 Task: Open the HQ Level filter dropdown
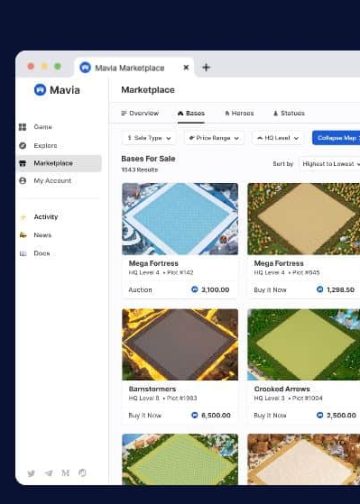pyautogui.click(x=278, y=138)
